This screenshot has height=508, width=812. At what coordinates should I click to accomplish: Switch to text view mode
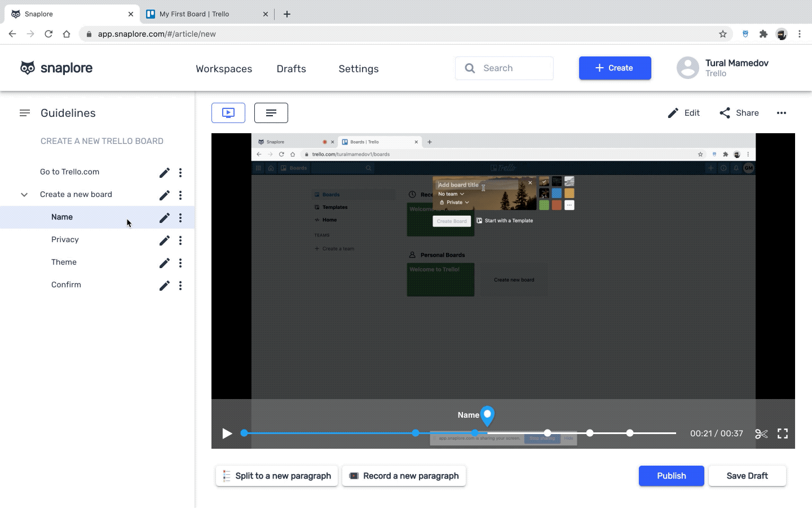(271, 113)
